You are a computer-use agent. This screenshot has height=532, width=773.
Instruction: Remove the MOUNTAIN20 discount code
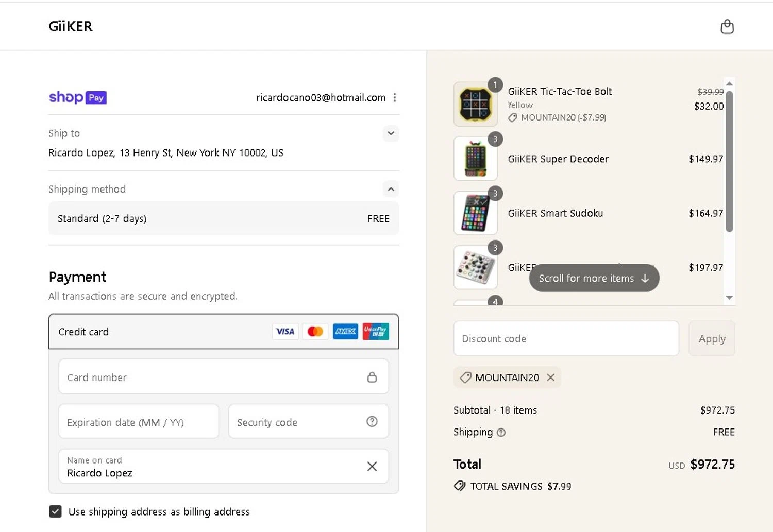coord(551,377)
